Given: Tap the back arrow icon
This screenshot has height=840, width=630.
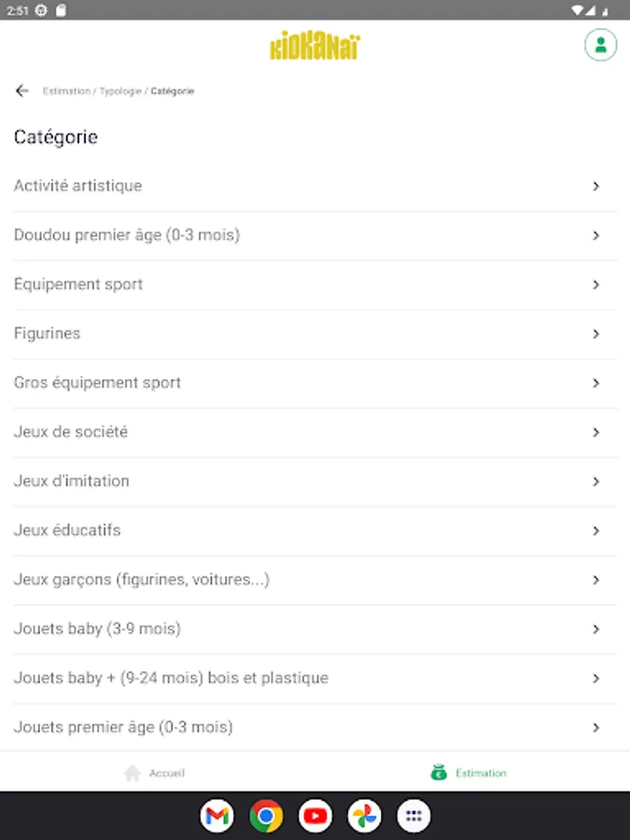Looking at the screenshot, I should (22, 91).
